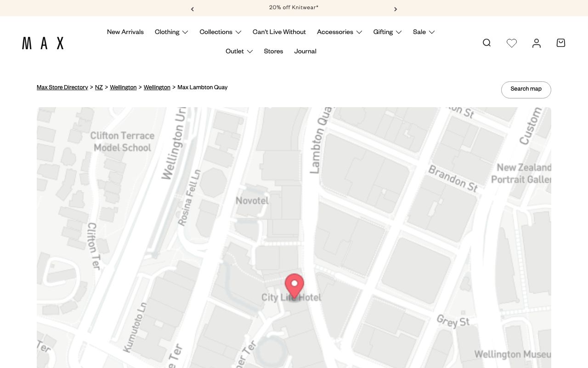588x368 pixels.
Task: Click the Brandon St map label
Action: point(453,178)
